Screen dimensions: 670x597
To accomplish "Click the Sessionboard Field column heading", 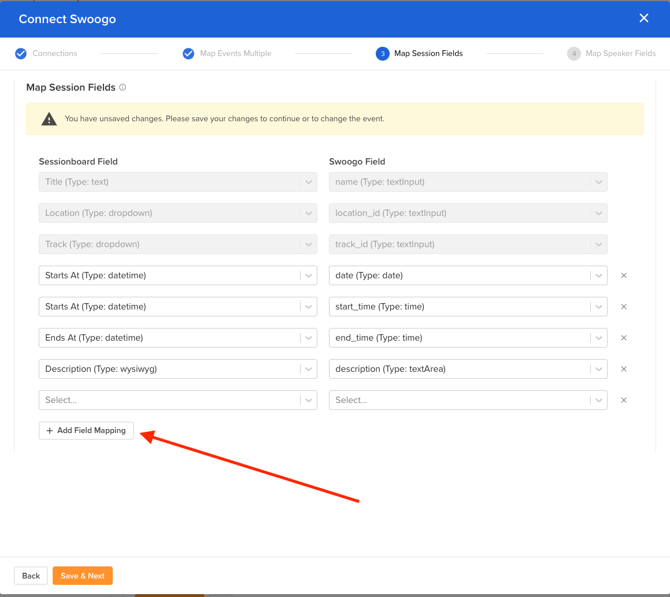I will [78, 162].
